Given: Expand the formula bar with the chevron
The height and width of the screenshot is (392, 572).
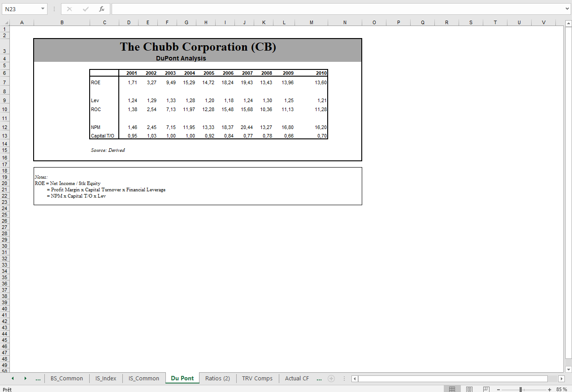Looking at the screenshot, I should coord(568,9).
